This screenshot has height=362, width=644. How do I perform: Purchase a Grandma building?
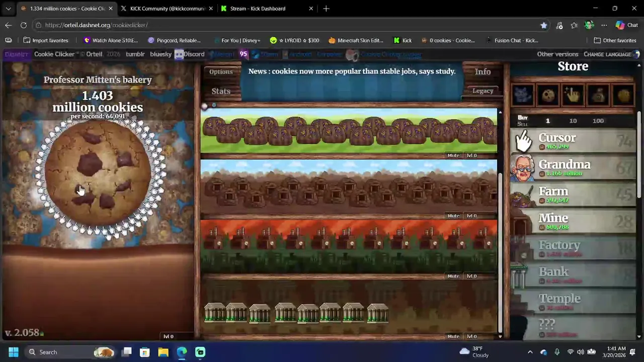tap(573, 168)
